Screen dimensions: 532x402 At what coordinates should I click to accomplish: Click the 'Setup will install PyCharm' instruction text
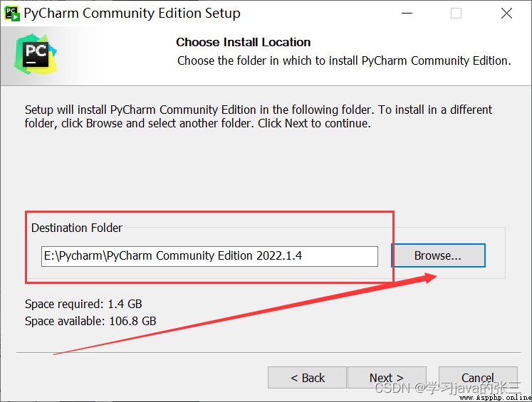coord(259,116)
